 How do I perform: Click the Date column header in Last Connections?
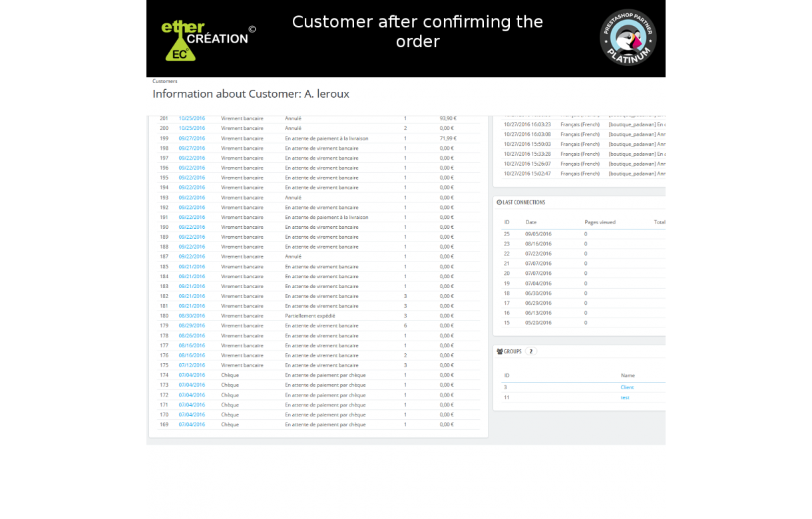tap(531, 222)
